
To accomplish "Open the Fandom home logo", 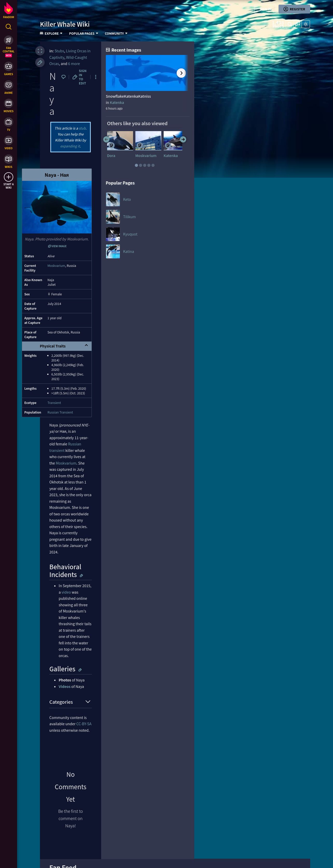I will coord(9,10).
